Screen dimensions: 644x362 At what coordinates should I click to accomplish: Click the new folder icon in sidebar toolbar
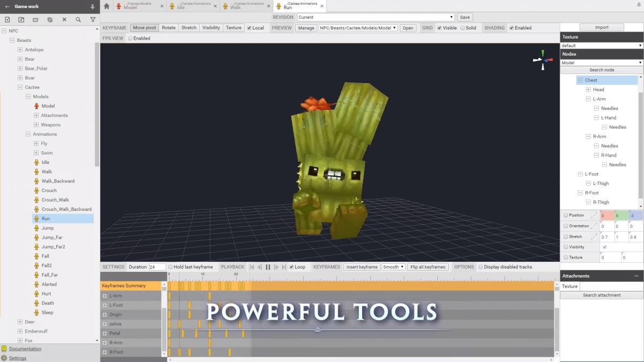[21, 19]
